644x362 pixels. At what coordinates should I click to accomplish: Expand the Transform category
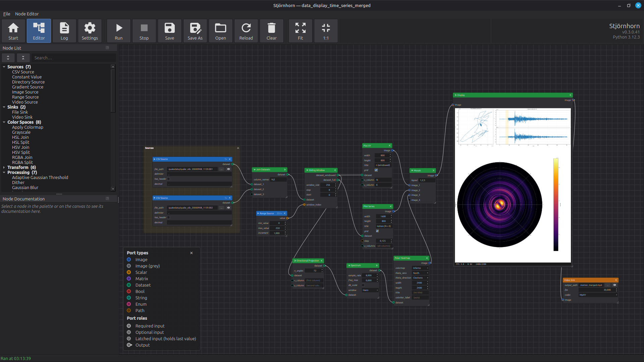4,168
